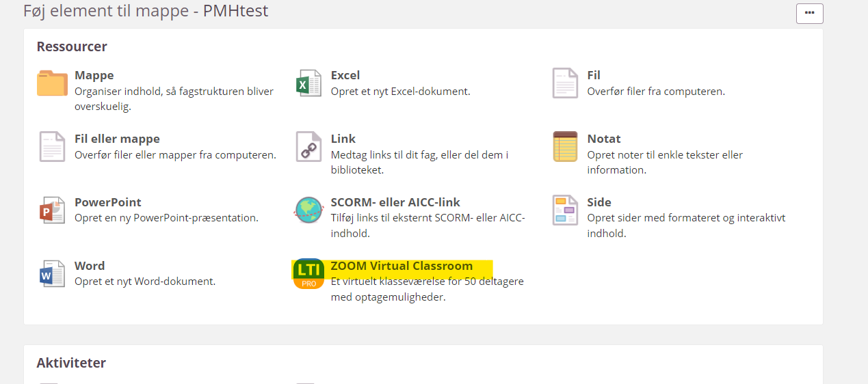868x384 pixels.
Task: Open the ZOOM Virtual Classroom link
Action: click(x=402, y=266)
